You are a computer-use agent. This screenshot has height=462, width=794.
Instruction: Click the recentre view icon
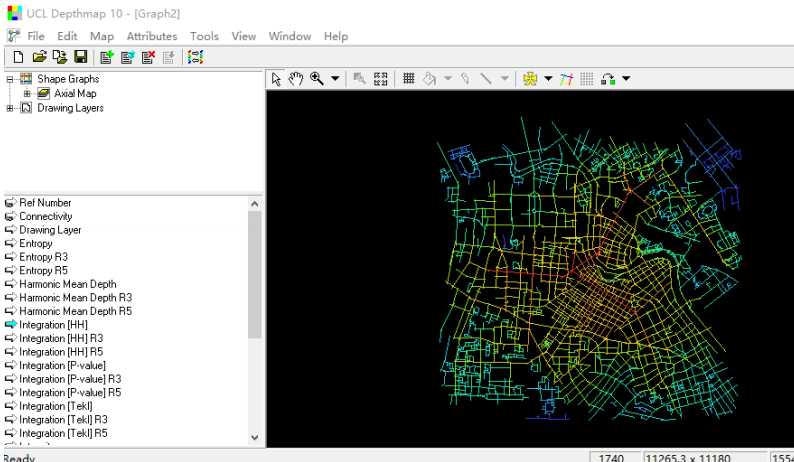pos(380,79)
